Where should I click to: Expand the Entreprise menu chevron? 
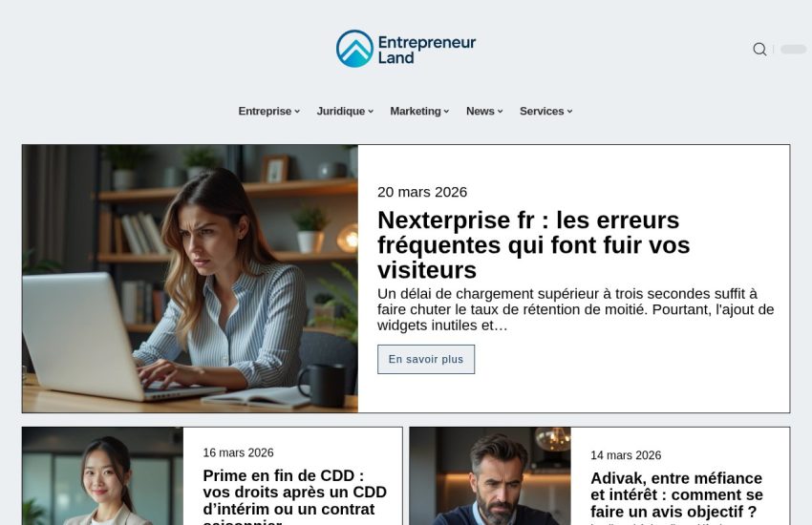tap(297, 112)
